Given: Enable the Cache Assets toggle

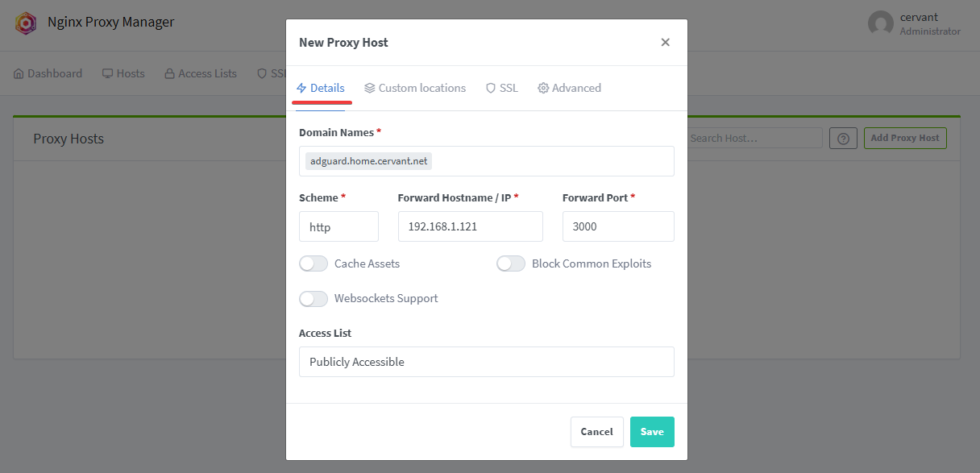Looking at the screenshot, I should 314,263.
